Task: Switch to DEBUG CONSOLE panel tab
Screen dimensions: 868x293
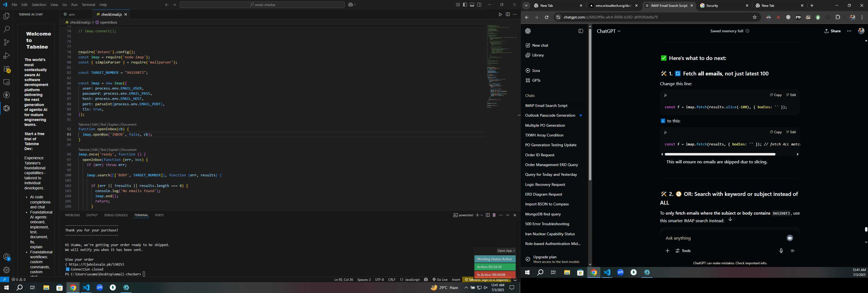Action: 116,215
